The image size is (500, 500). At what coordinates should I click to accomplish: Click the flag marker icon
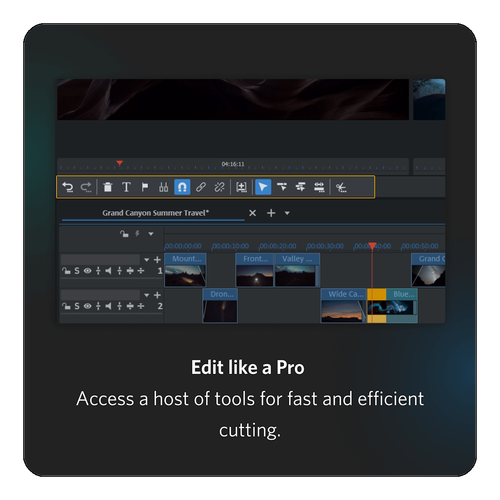pos(145,187)
